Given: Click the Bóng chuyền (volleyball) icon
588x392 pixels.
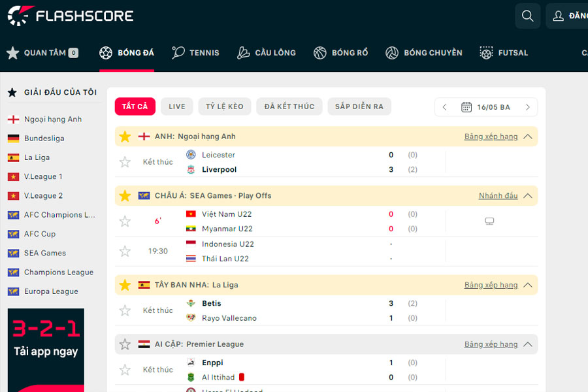Looking at the screenshot, I should tap(391, 52).
